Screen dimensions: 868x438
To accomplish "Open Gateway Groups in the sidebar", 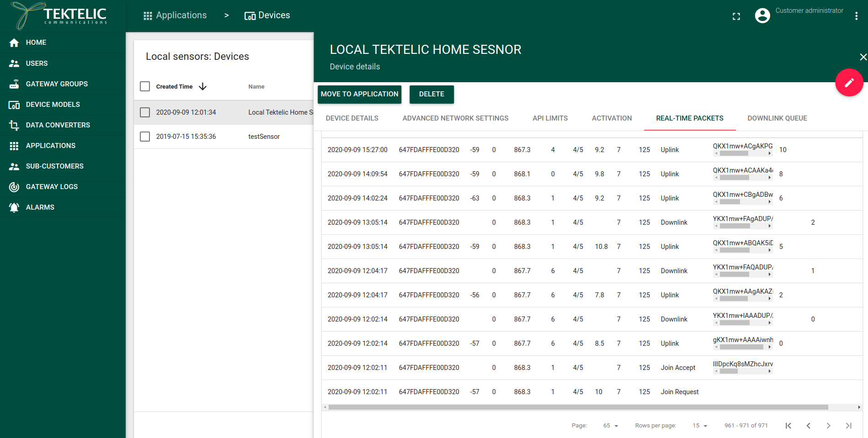I will [57, 84].
